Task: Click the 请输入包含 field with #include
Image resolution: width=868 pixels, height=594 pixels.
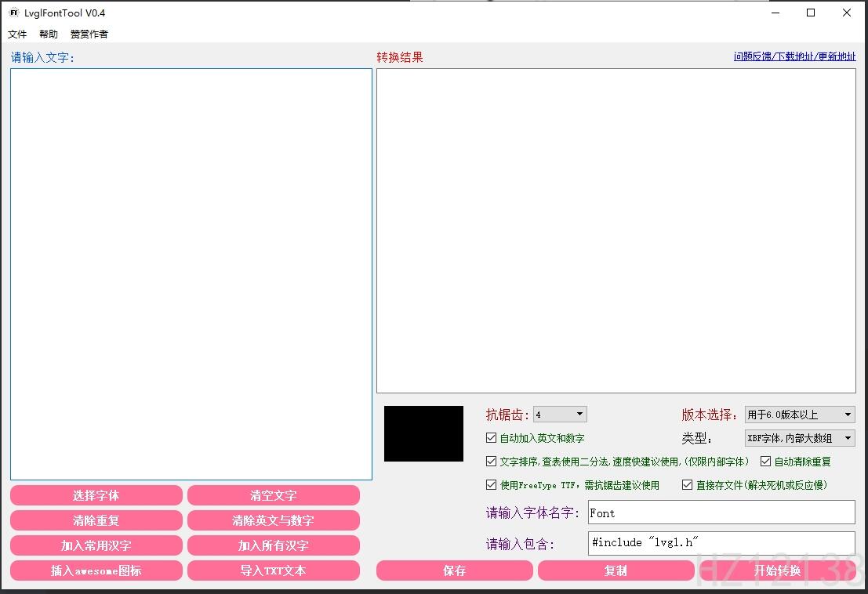Action: point(721,542)
